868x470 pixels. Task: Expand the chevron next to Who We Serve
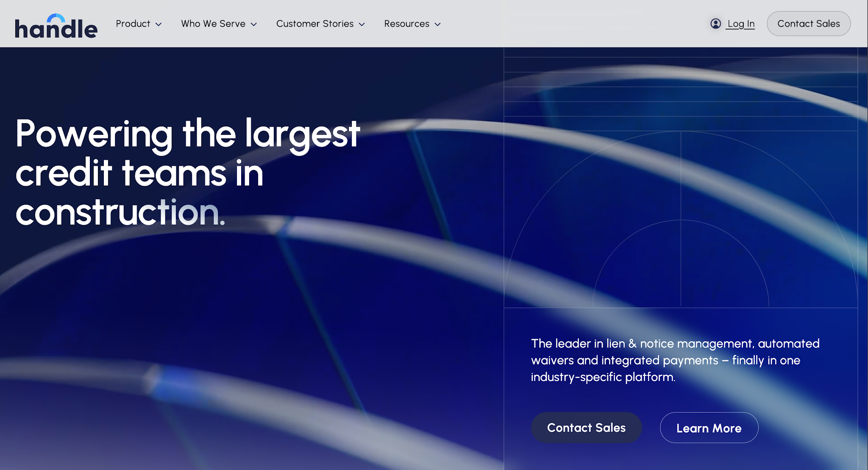[x=254, y=25]
